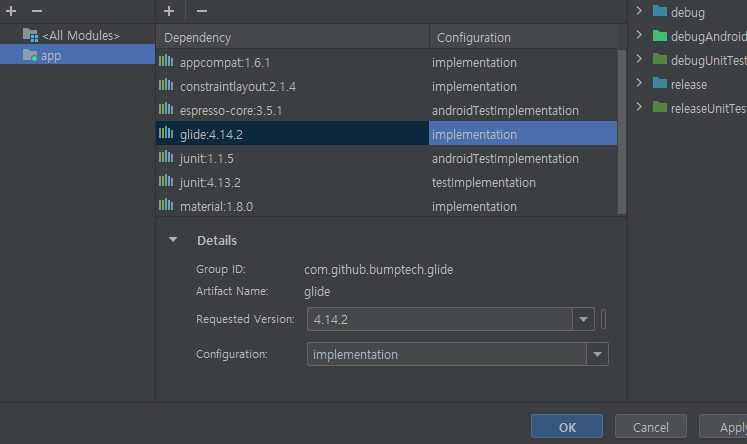Click library icon beside glide:4.14.2

166,133
